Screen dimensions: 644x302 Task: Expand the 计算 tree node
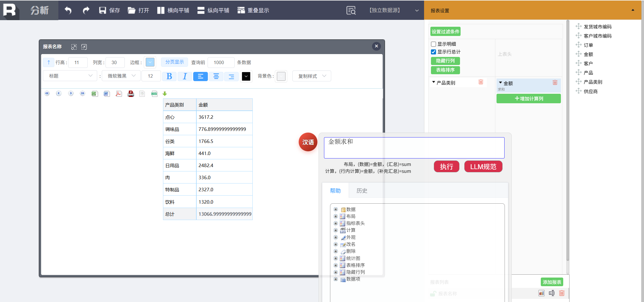pos(336,230)
